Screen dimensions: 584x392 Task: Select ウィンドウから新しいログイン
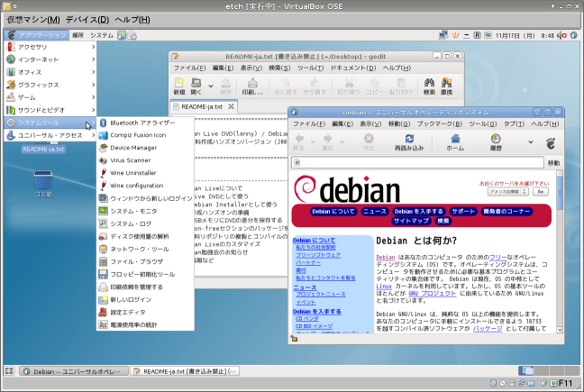coord(145,198)
